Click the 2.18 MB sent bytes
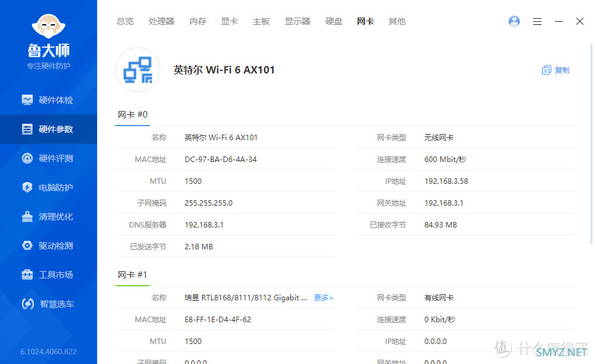Viewport: 595px width, 364px height. [199, 247]
